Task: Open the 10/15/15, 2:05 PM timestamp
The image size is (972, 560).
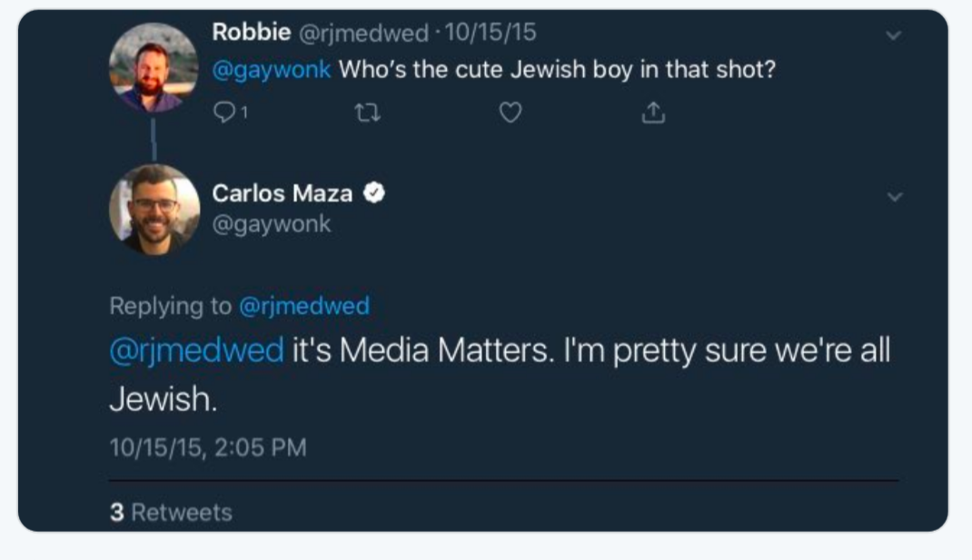Action: click(x=207, y=447)
